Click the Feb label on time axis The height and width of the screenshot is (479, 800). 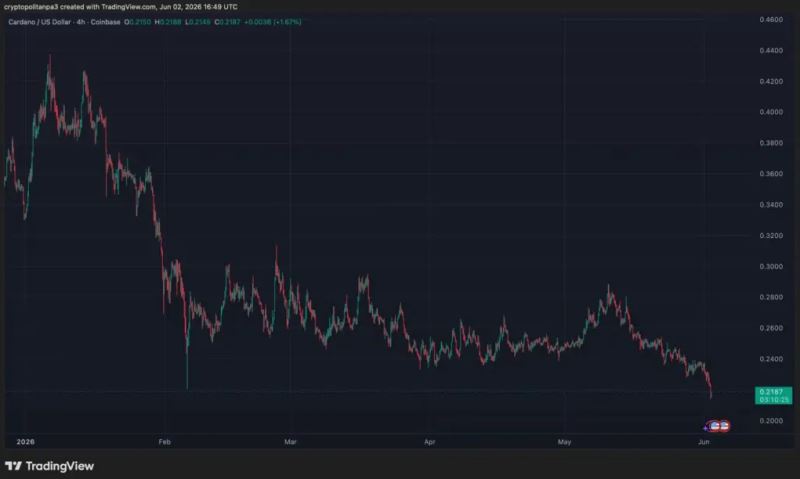click(x=164, y=442)
